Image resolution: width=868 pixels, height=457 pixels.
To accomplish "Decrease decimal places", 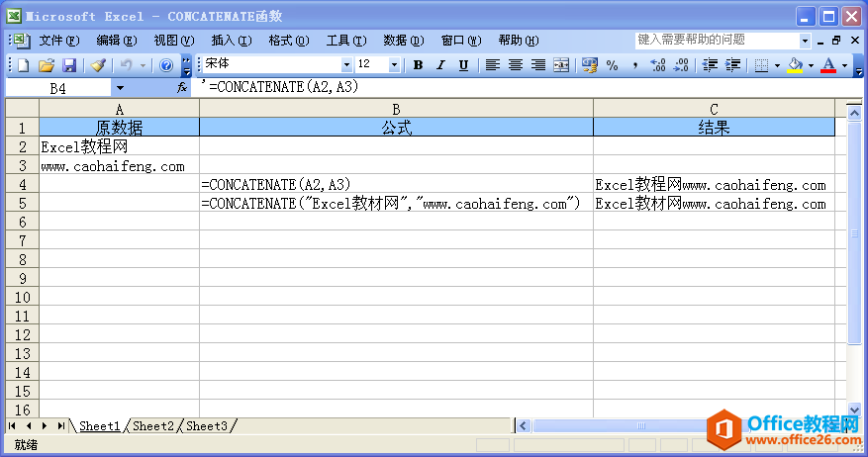I will coord(681,65).
